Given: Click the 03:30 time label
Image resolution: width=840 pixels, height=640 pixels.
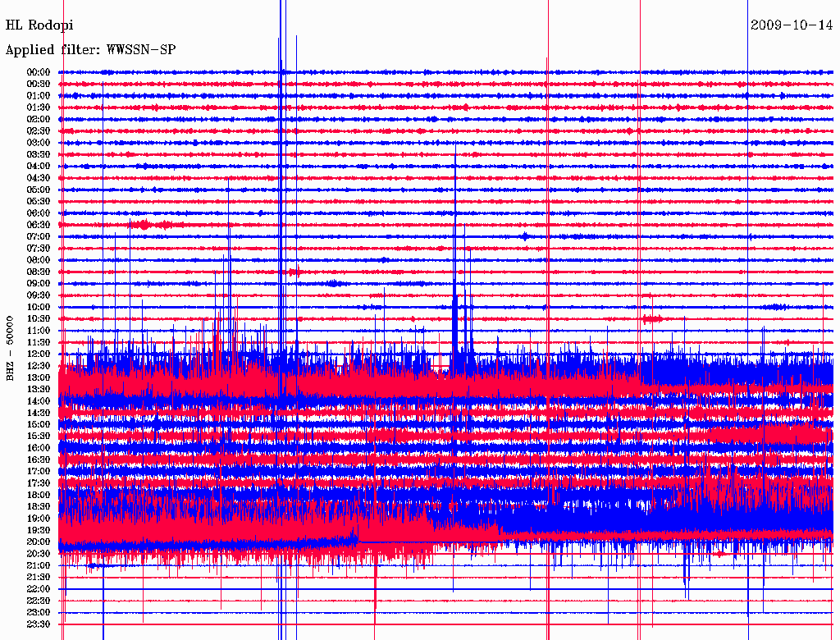Looking at the screenshot, I should [x=39, y=154].
